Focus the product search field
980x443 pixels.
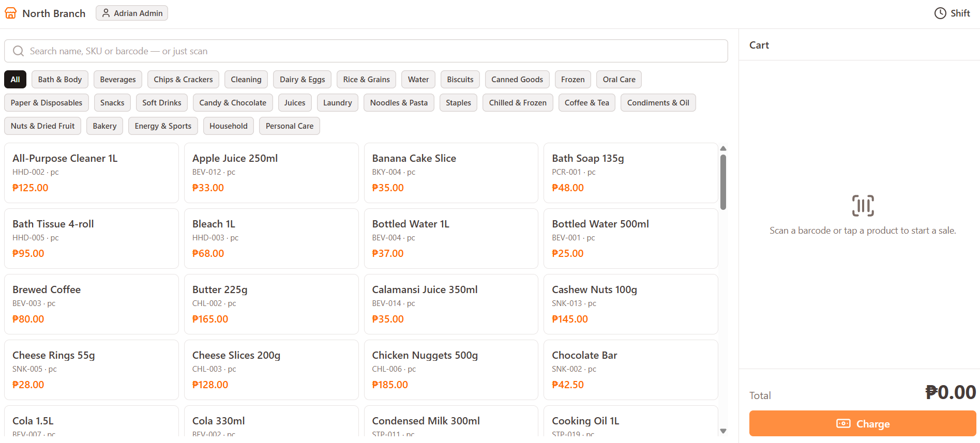[x=366, y=51]
